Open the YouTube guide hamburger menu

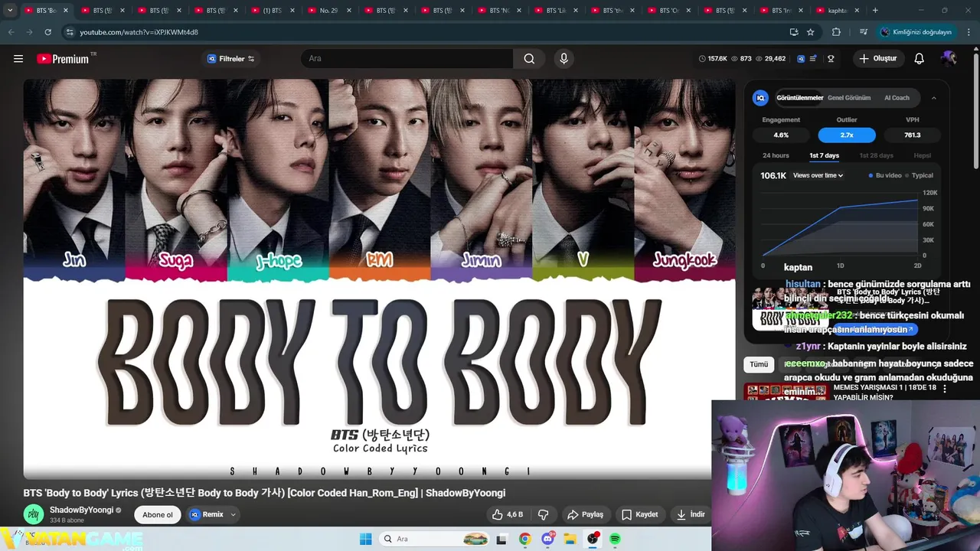18,59
